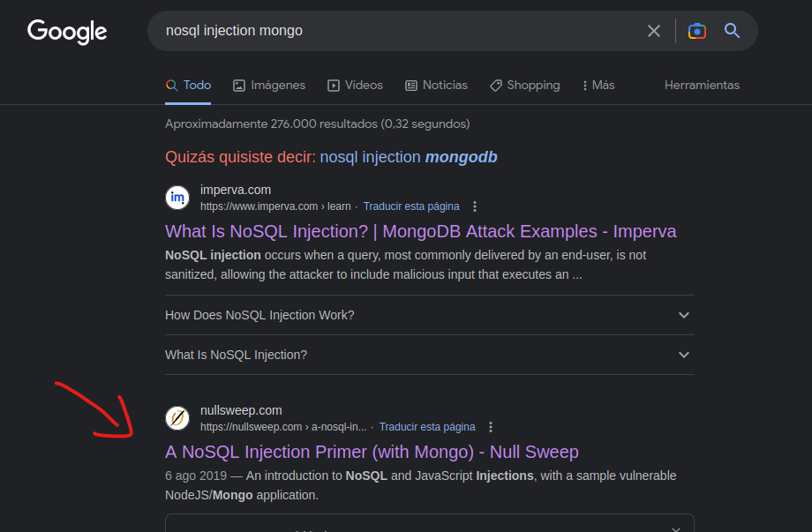The width and height of the screenshot is (812, 532).
Task: Click suggested query nosql injection mongodb
Action: point(409,157)
